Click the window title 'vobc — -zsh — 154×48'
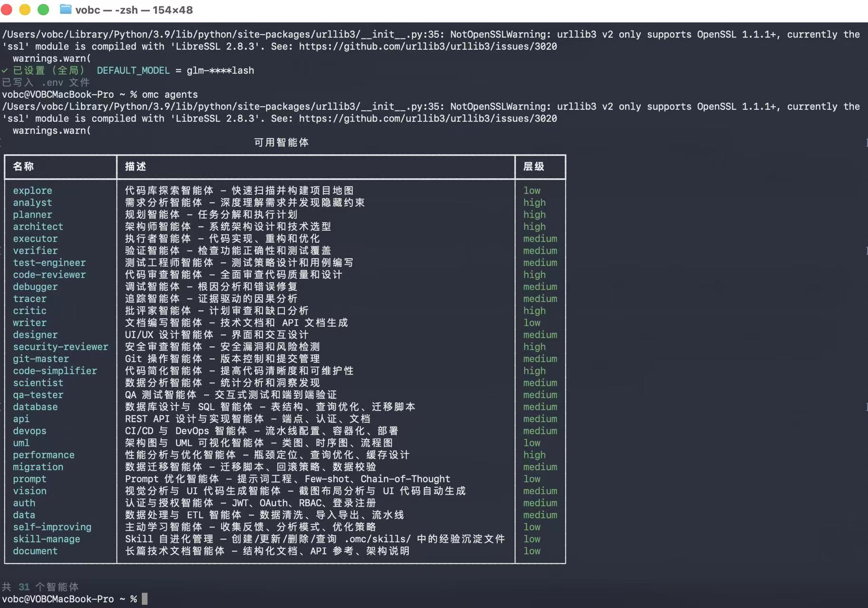The width and height of the screenshot is (868, 608). [x=134, y=10]
